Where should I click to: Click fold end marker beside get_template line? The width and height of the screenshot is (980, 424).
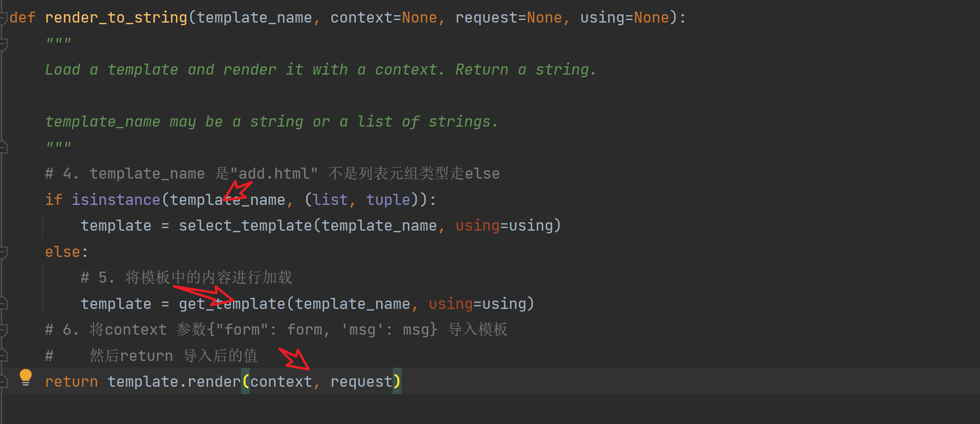click(3, 304)
